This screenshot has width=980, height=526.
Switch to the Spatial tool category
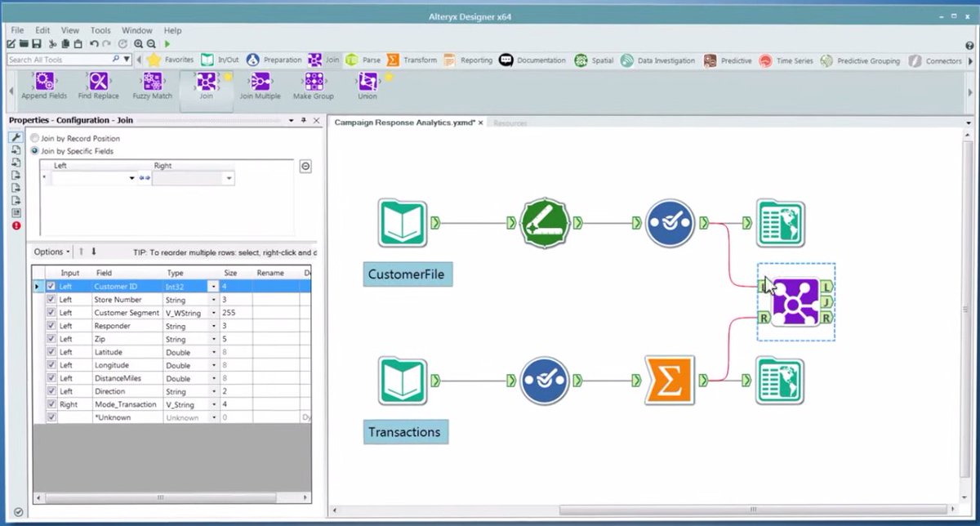tap(594, 60)
